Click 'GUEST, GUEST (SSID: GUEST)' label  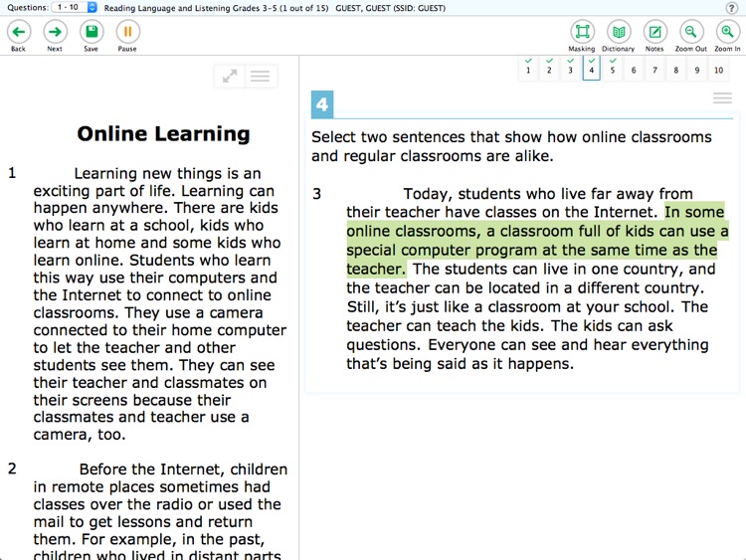[x=391, y=8]
